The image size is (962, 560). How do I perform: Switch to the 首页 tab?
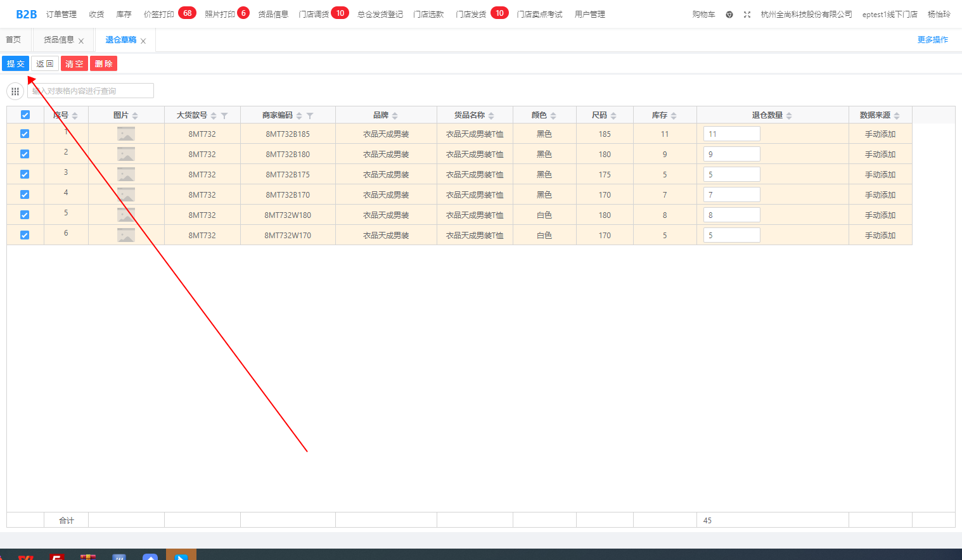[x=13, y=40]
